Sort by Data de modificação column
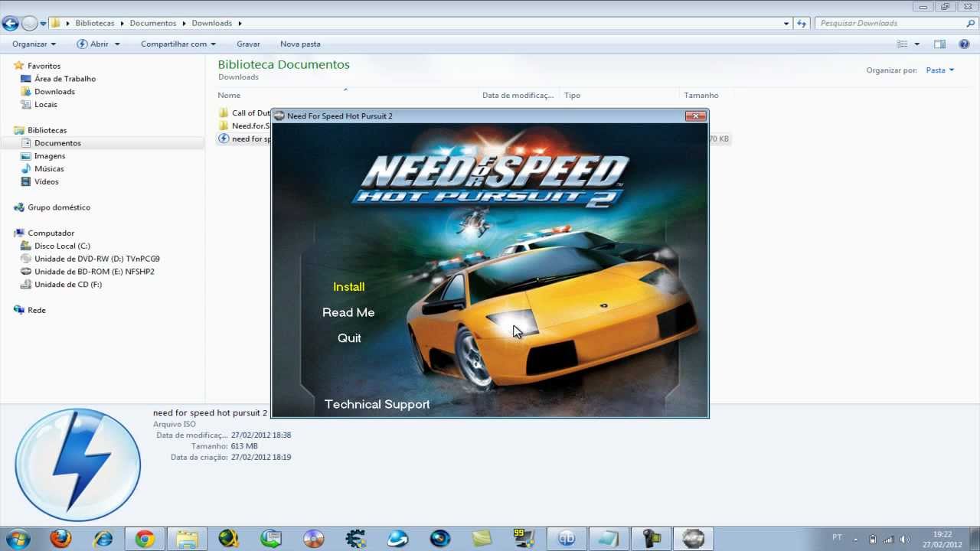This screenshot has height=551, width=980. pos(518,96)
